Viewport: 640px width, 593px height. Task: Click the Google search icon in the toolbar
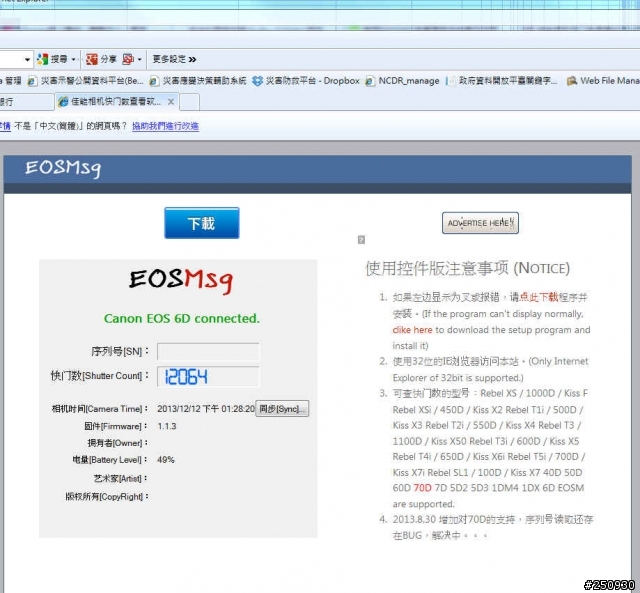pyautogui.click(x=42, y=59)
